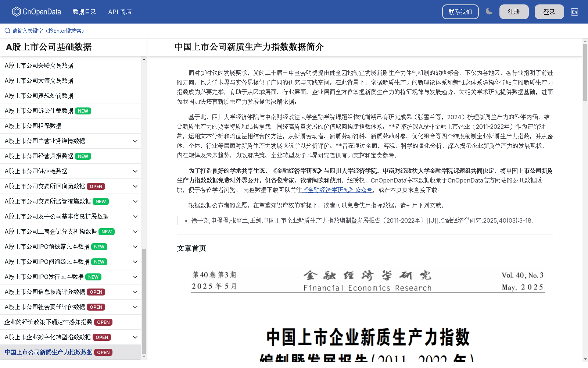588x368 pixels.
Task: Select A股上市公司违规处罚数据 in sidebar
Action: coord(39,95)
